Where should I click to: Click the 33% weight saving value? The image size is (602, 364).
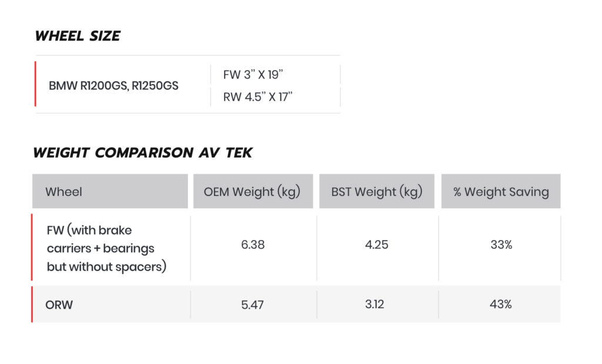pos(501,245)
